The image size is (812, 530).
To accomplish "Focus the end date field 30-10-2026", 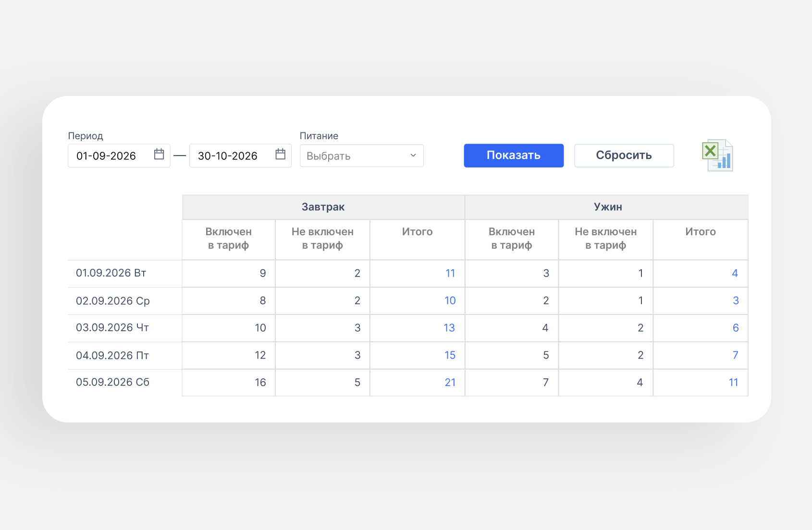I will (241, 156).
